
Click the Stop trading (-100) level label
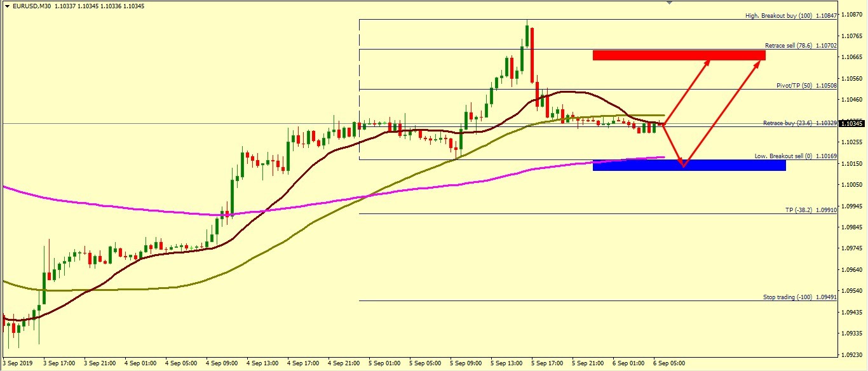pos(799,297)
